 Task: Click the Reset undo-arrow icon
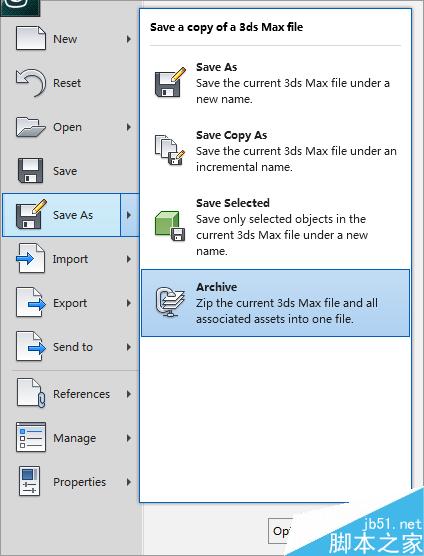click(31, 83)
